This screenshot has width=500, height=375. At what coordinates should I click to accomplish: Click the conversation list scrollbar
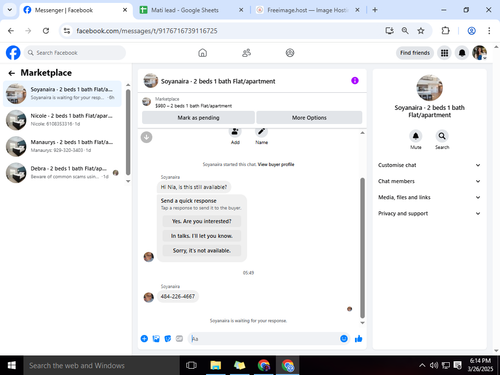coord(128,132)
